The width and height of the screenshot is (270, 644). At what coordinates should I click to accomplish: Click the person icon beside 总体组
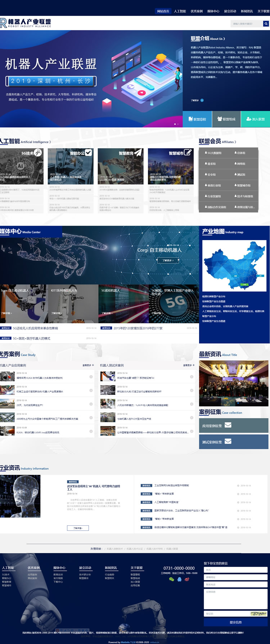coord(235,153)
